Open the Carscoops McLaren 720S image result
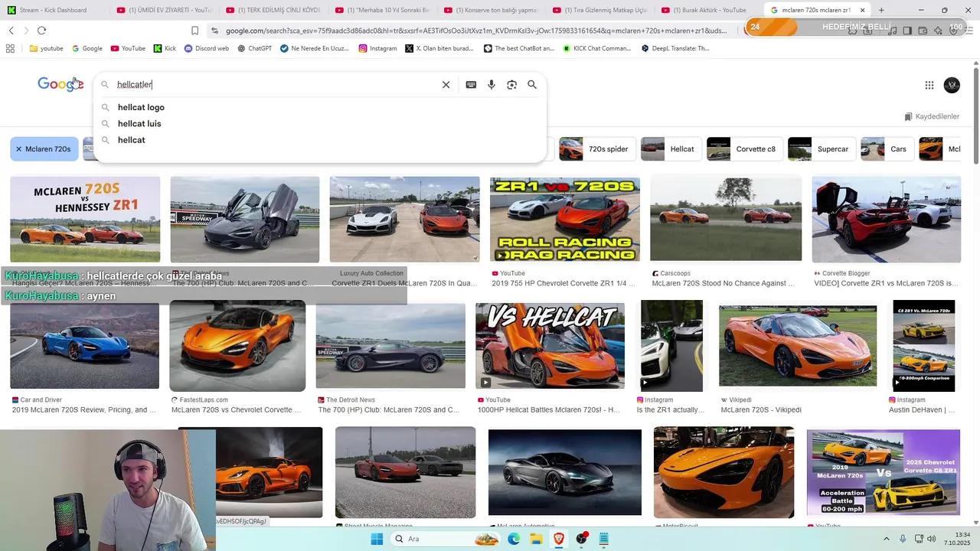The image size is (980, 551). pyautogui.click(x=726, y=220)
